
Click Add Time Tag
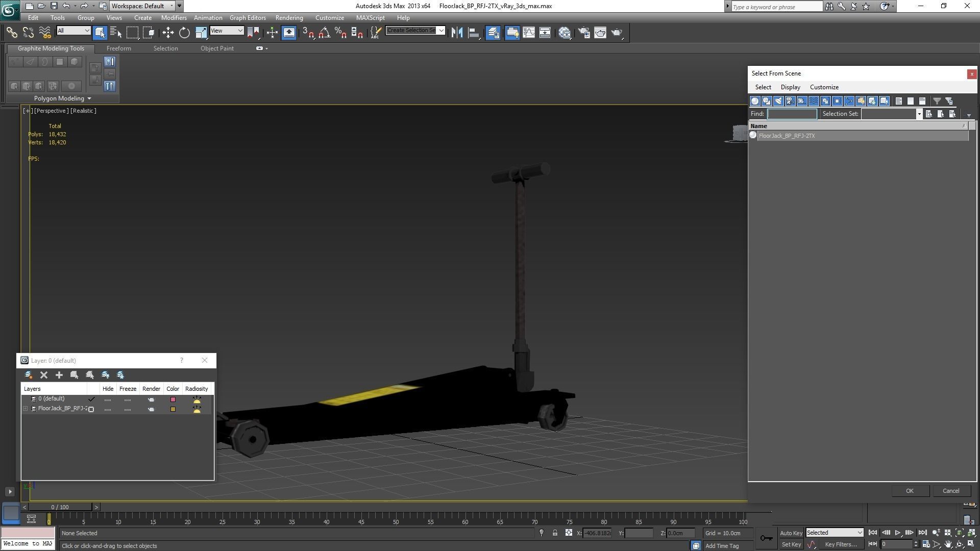pyautogui.click(x=721, y=546)
